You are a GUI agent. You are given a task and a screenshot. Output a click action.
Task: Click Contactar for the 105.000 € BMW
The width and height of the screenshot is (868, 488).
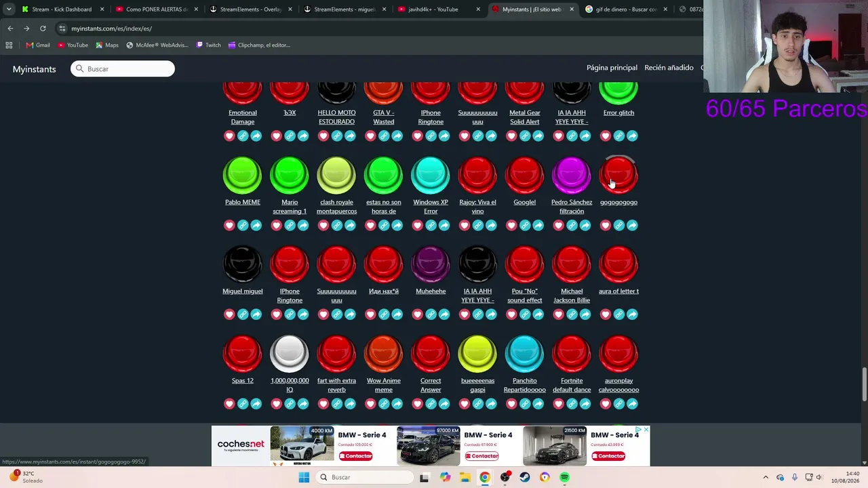[x=356, y=456]
